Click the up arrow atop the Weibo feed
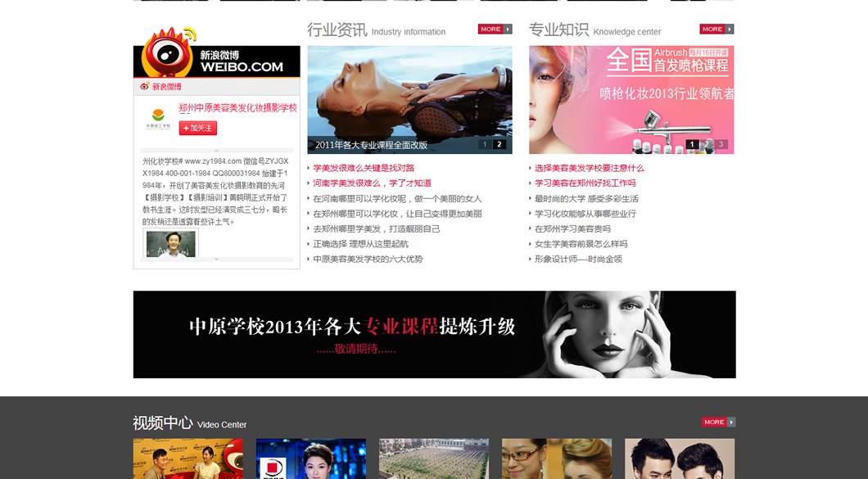868x479 pixels. (216, 151)
